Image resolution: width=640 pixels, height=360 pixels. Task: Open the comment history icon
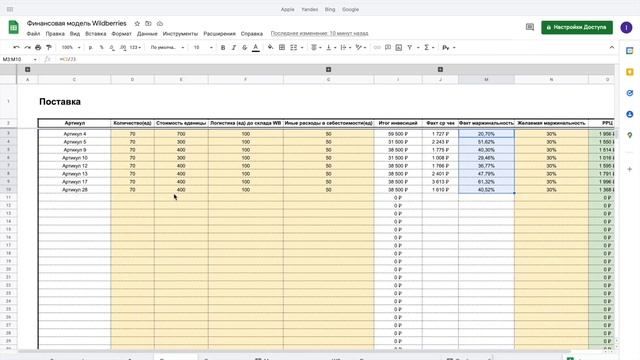(x=530, y=27)
